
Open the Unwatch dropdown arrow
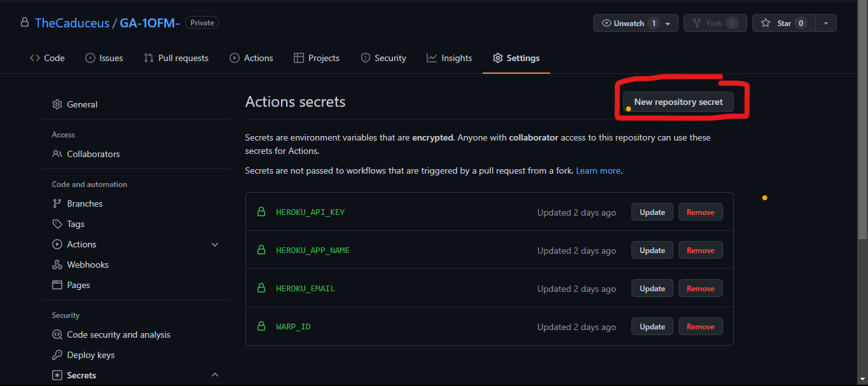point(668,24)
